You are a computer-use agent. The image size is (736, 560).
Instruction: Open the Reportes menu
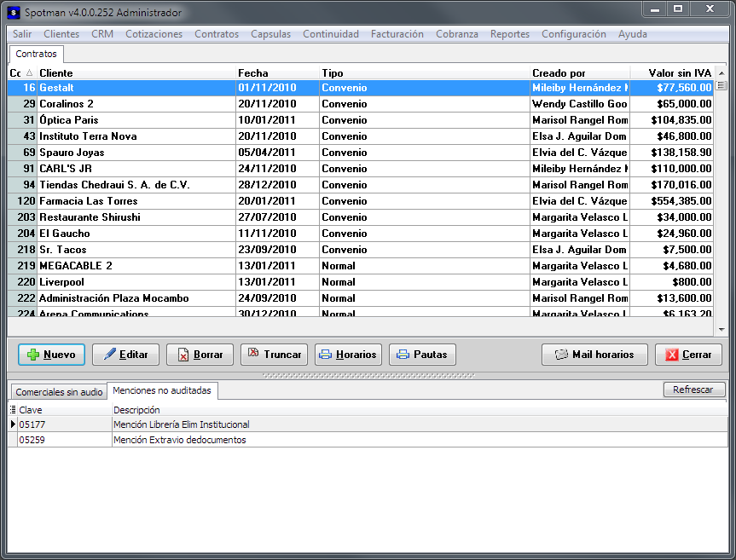510,34
